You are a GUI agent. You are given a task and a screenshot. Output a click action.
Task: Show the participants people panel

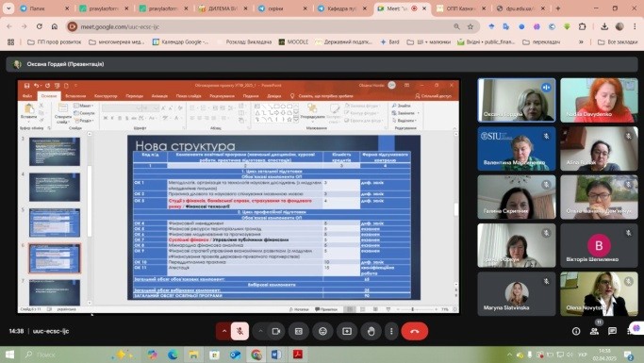pos(594,331)
